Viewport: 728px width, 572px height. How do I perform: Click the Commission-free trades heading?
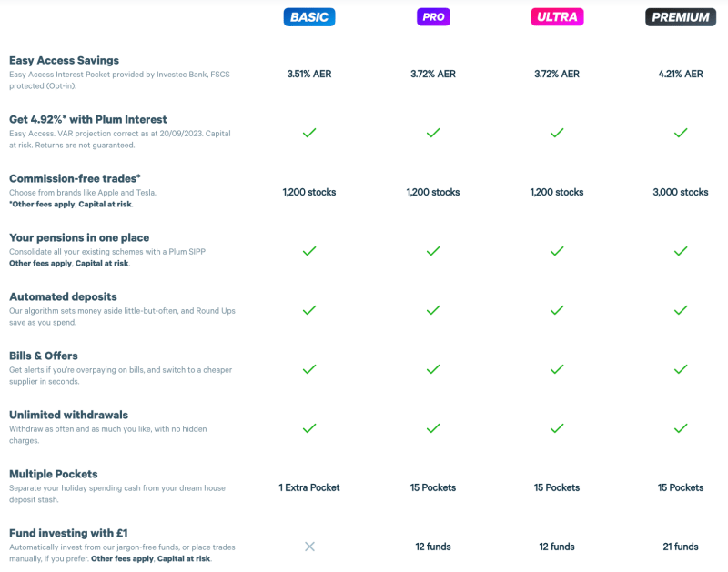75,178
